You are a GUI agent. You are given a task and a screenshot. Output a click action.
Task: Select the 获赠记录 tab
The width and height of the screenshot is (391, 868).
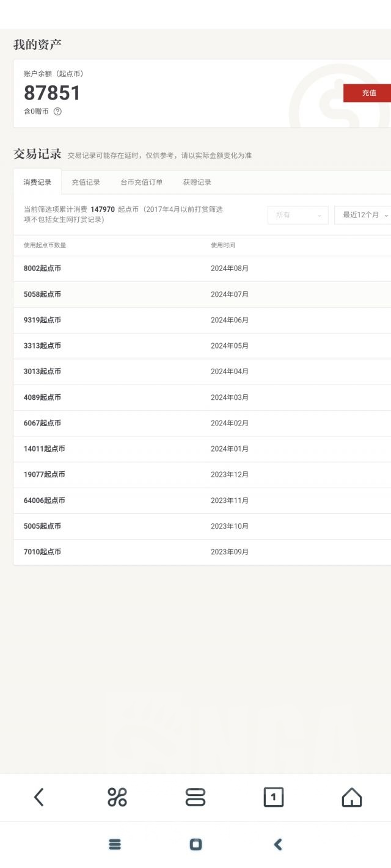(x=197, y=182)
